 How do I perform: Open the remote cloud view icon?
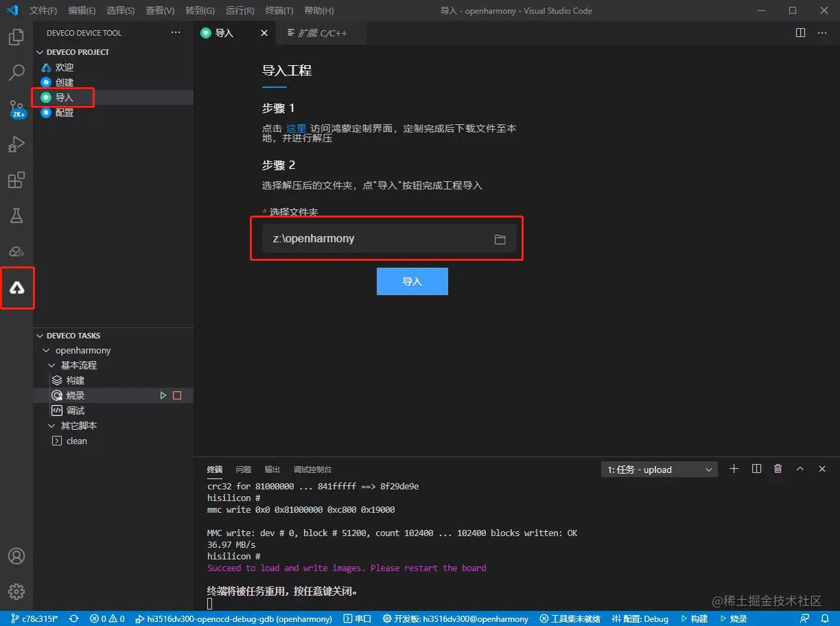(x=16, y=251)
